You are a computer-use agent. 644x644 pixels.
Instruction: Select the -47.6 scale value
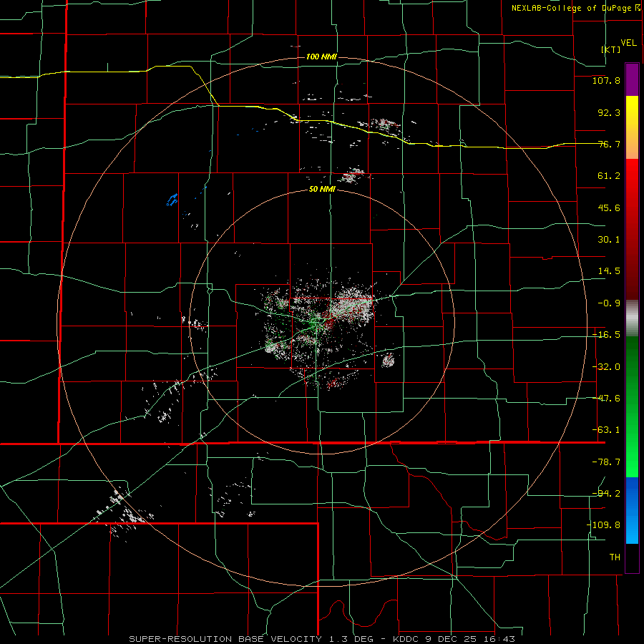[606, 399]
